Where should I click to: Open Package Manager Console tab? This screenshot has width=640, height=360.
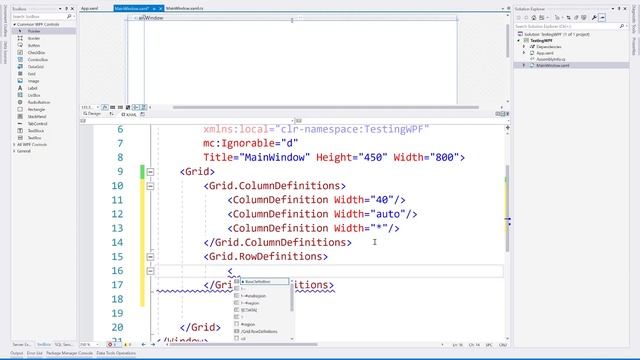coord(69,353)
